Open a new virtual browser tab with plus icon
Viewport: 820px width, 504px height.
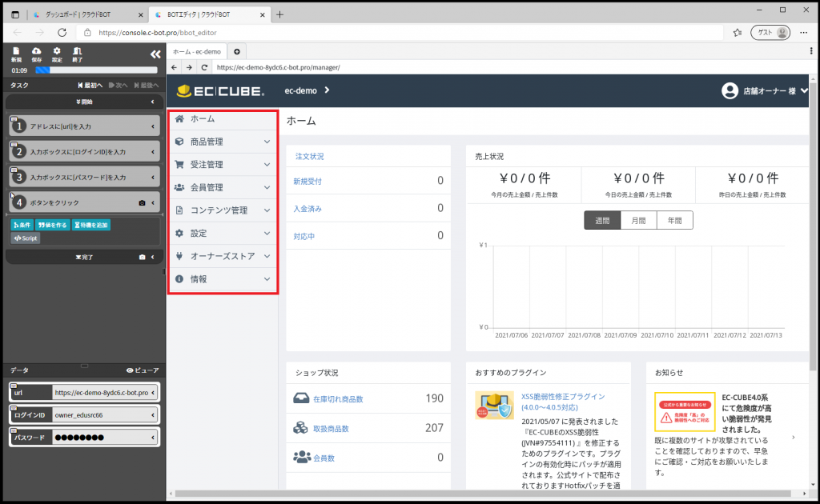(x=237, y=52)
